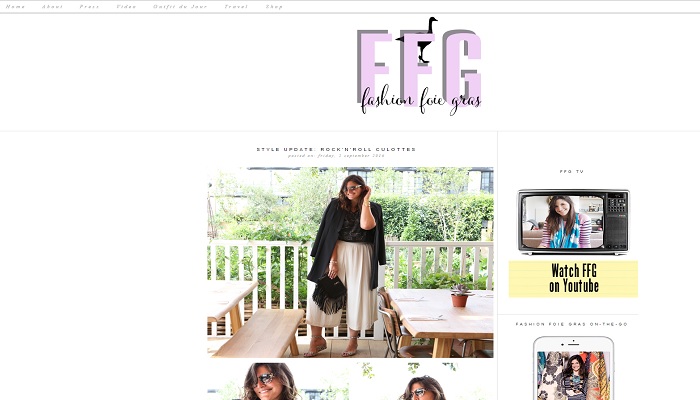The image size is (700, 400).
Task: Open Outfit du Jour section
Action: (x=180, y=7)
